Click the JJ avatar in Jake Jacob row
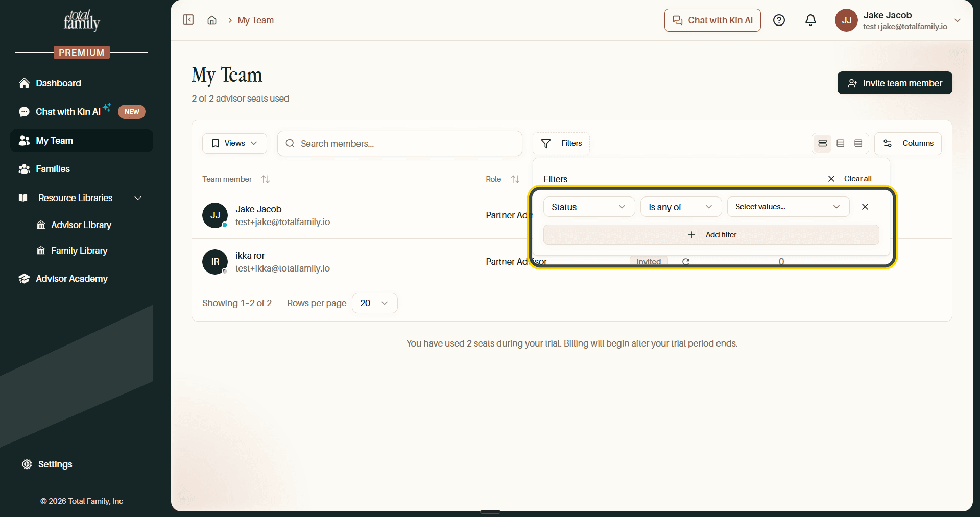Image resolution: width=980 pixels, height=517 pixels. 215,215
